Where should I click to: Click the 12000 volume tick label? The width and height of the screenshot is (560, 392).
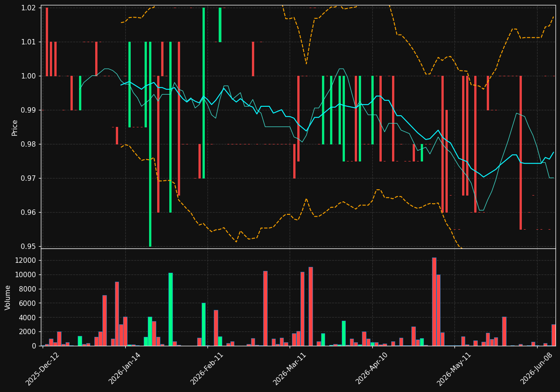click(x=26, y=261)
